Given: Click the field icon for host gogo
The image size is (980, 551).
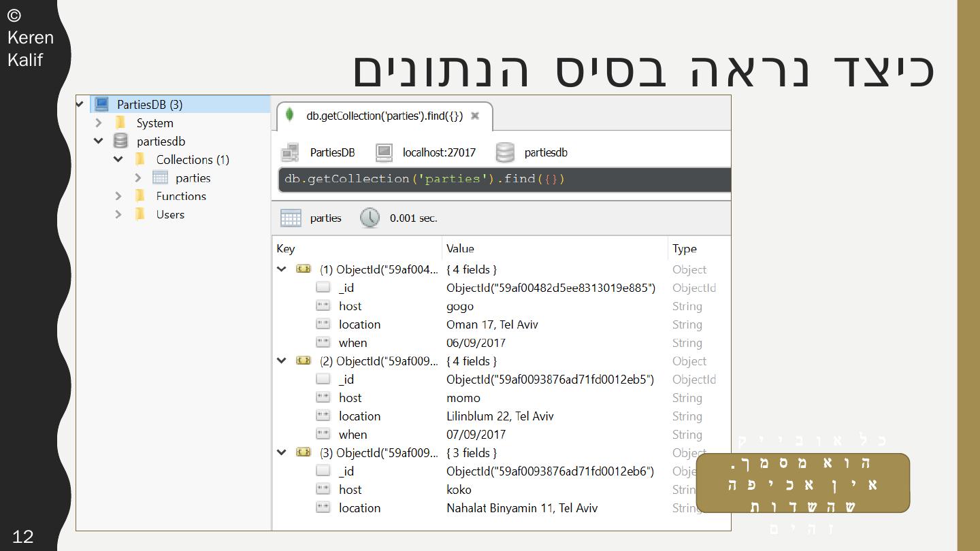Looking at the screenshot, I should click(x=323, y=306).
